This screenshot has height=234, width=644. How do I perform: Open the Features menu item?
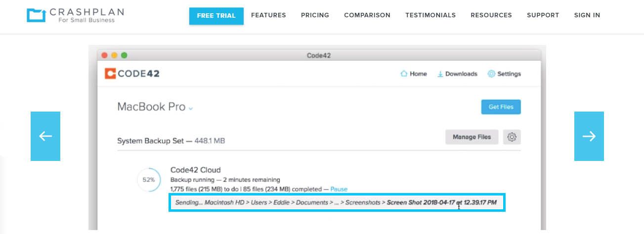point(268,15)
